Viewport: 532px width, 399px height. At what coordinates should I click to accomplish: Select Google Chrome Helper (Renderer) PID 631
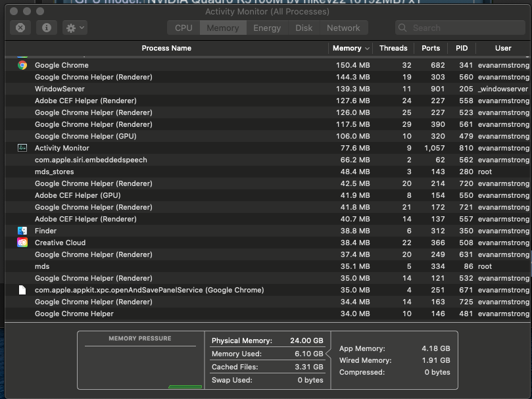268,254
